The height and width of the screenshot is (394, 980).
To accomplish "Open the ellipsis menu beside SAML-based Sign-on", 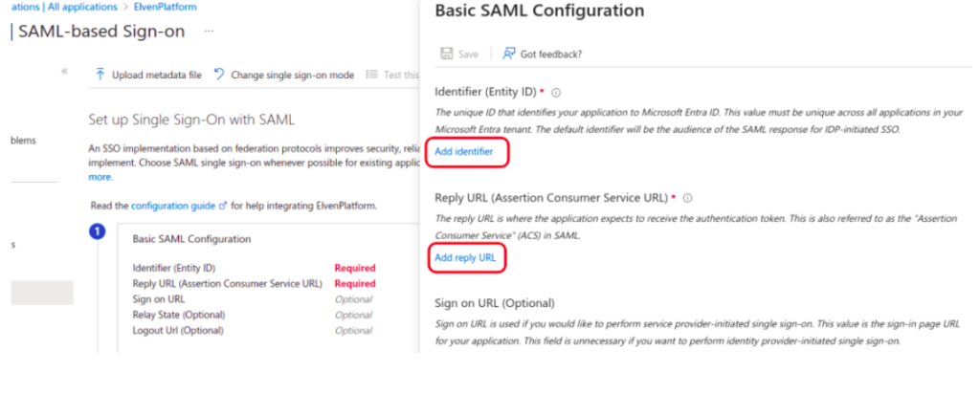I will 209,31.
